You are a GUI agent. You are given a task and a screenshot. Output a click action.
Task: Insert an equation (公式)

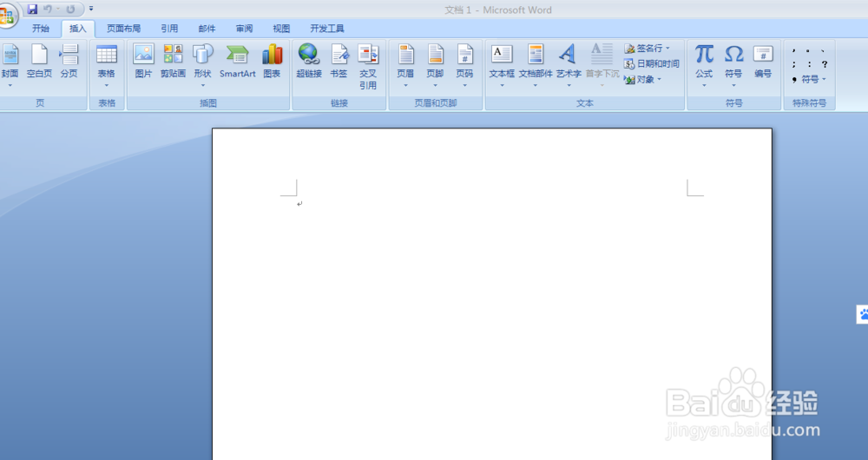(x=704, y=65)
